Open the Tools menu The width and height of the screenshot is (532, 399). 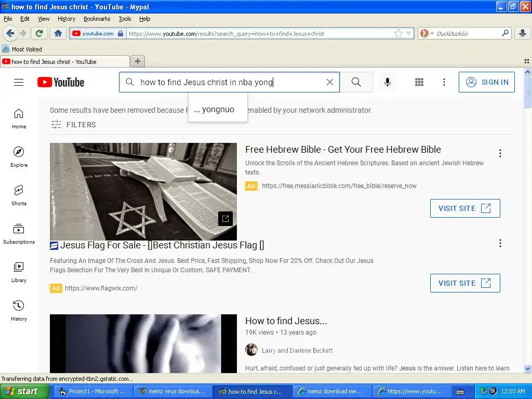125,19
